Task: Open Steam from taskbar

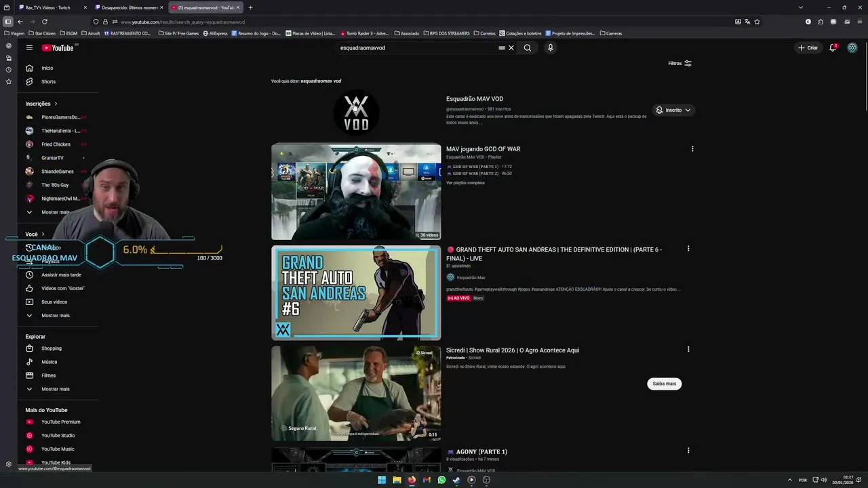Action: tap(456, 480)
